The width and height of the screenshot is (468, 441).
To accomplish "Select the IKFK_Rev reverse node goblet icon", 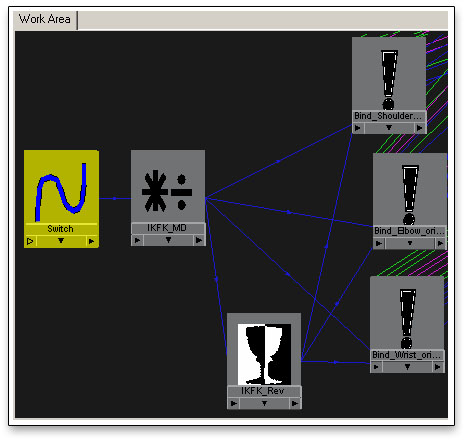I will click(264, 354).
